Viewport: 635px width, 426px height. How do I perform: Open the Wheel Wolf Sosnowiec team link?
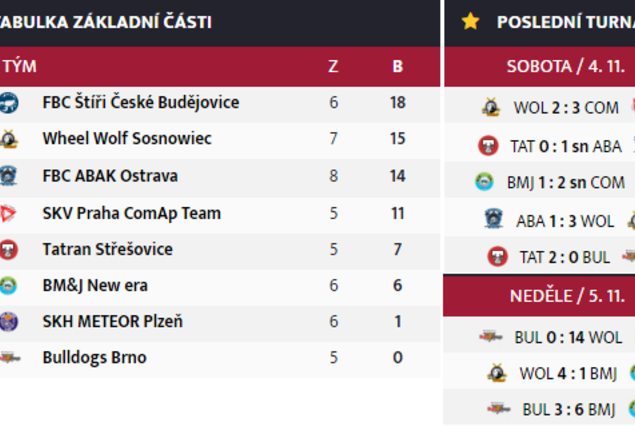pos(127,138)
